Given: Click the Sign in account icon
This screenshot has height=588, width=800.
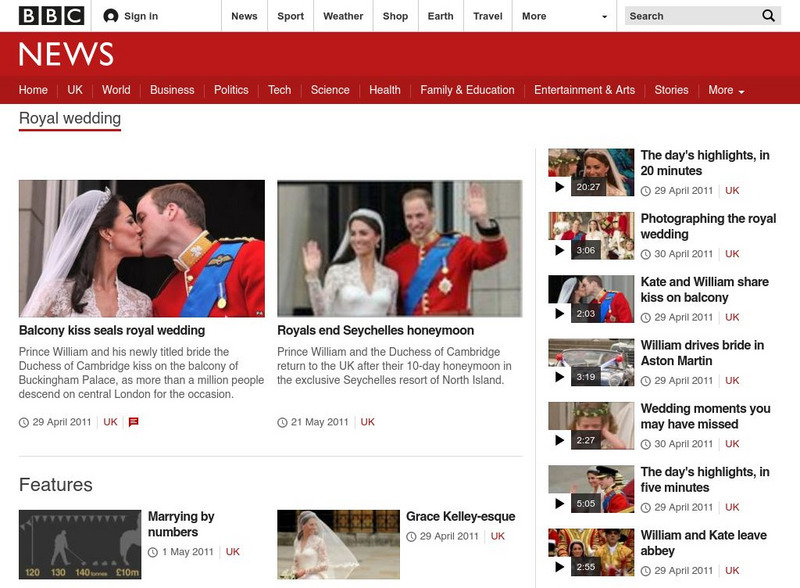Looking at the screenshot, I should (x=111, y=16).
